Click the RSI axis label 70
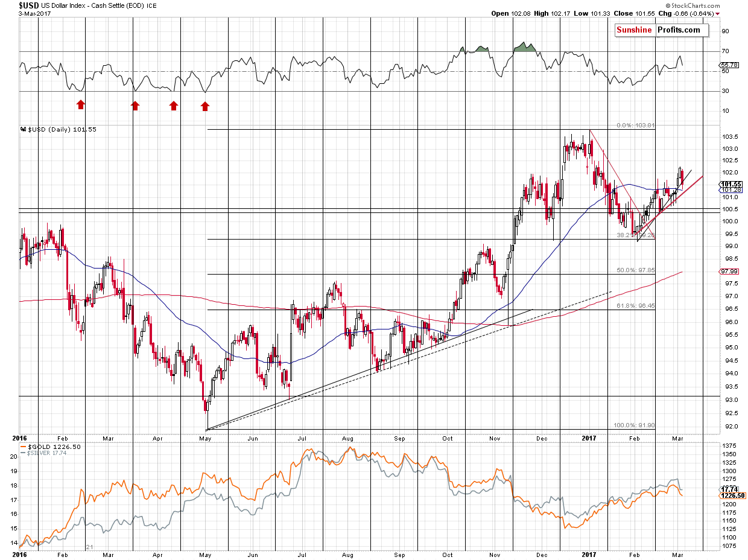The image size is (748, 560). pos(724,51)
